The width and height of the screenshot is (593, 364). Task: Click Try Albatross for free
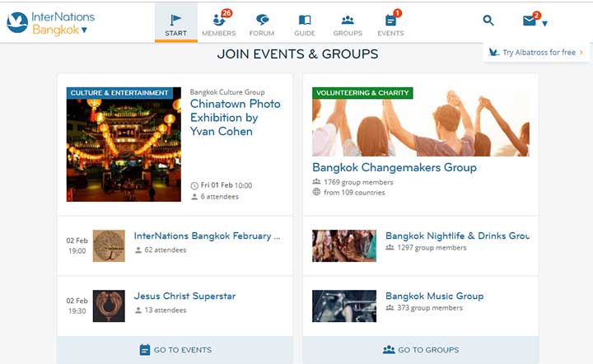(539, 53)
